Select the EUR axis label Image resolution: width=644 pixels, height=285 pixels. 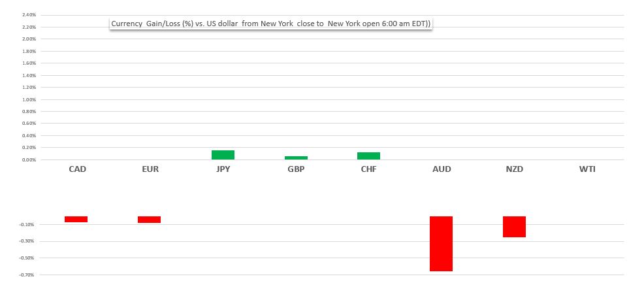coord(150,169)
